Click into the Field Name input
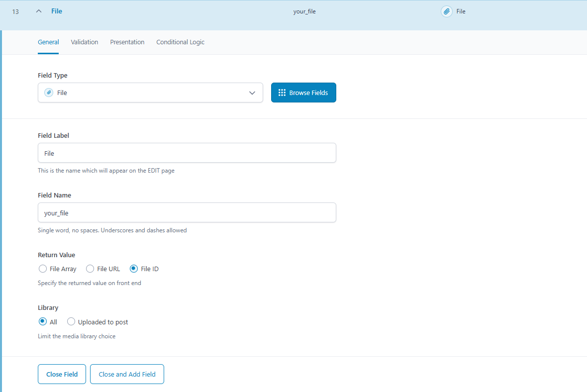This screenshot has height=392, width=587. 187,212
